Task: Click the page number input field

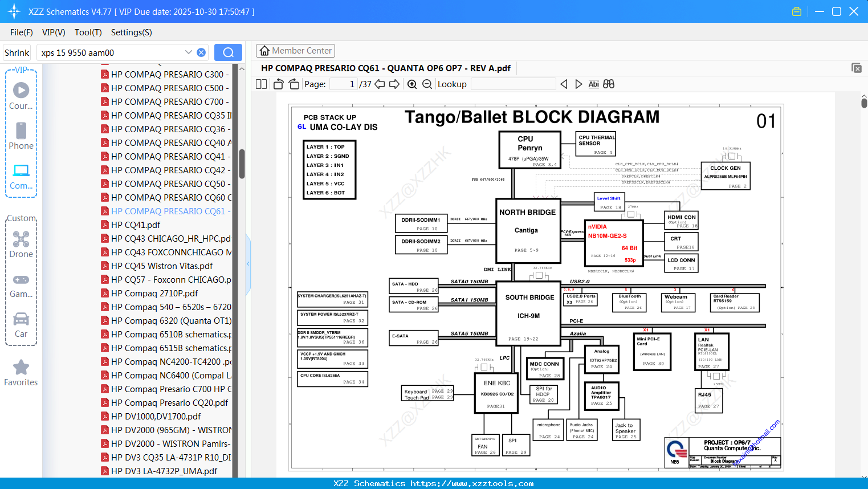Action: 343,84
